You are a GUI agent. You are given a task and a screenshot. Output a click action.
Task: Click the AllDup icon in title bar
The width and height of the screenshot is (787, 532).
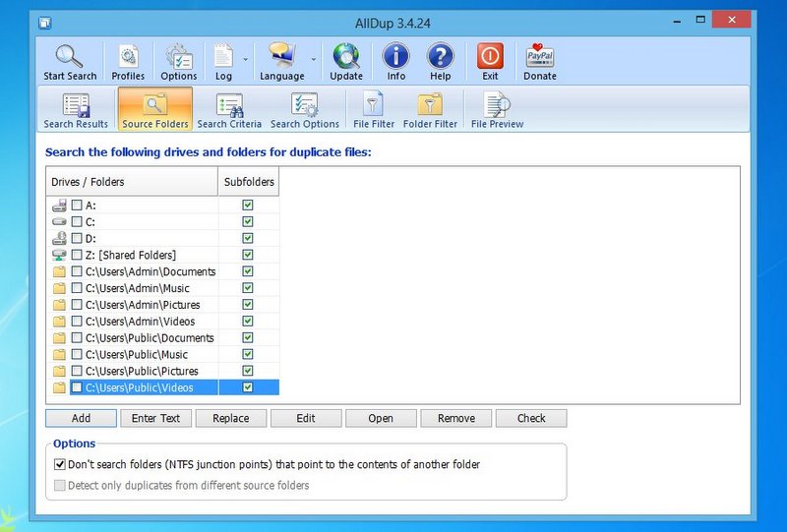45,23
